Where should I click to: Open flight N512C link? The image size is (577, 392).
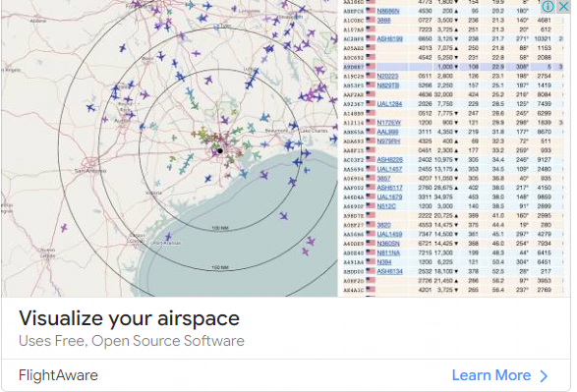(x=386, y=206)
